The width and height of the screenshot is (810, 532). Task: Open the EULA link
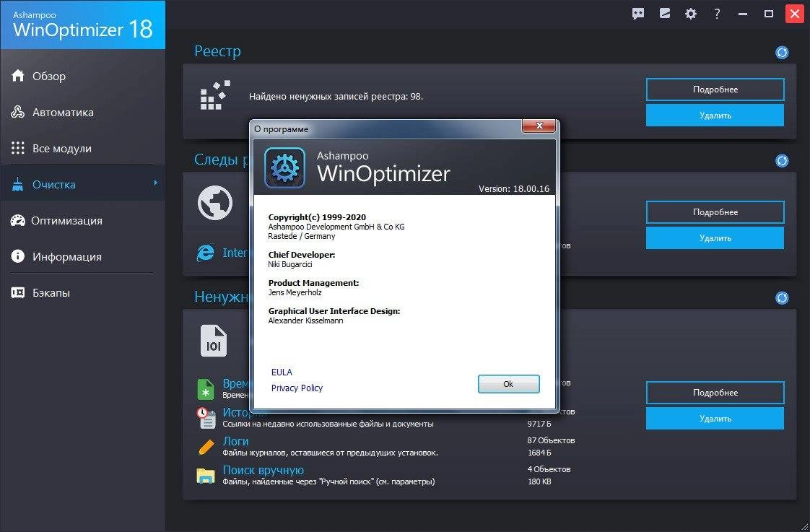coord(282,372)
